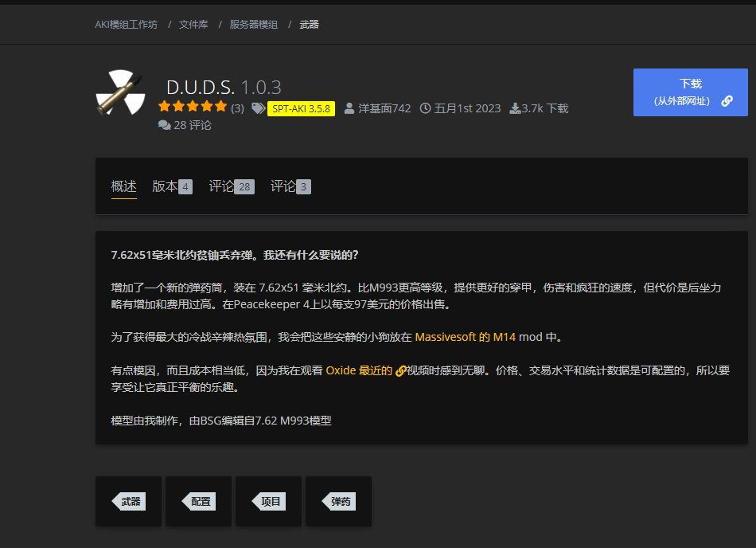
Task: Select the 弹药 tag
Action: click(339, 502)
